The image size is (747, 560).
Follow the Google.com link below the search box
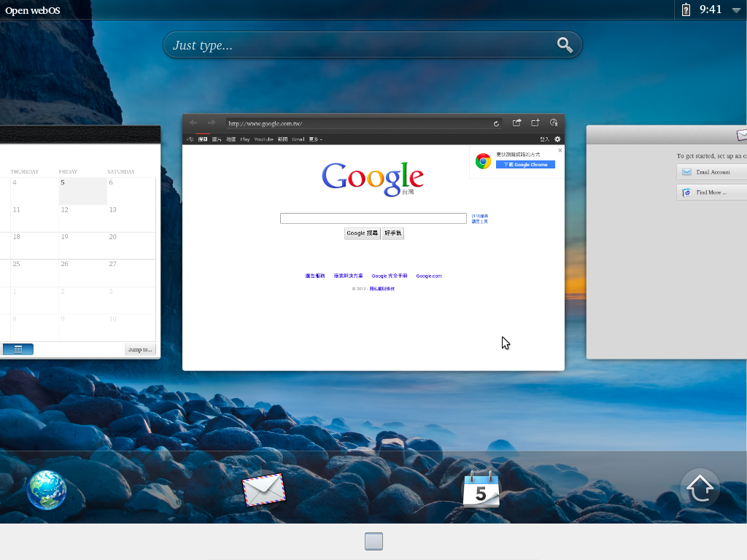point(429,276)
